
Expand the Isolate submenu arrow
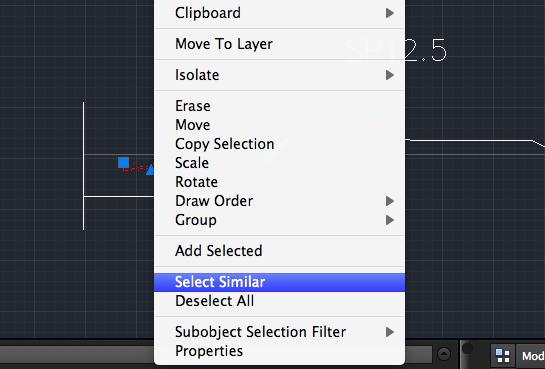pyautogui.click(x=390, y=75)
